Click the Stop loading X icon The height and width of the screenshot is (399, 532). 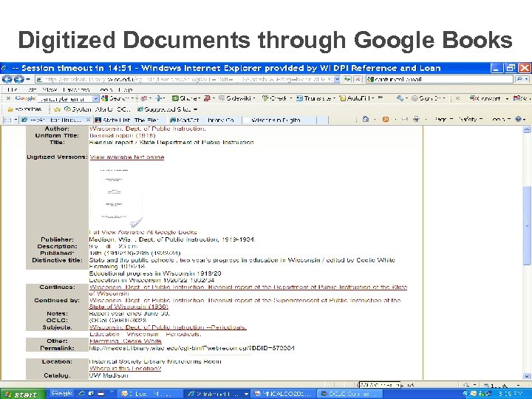(x=358, y=79)
